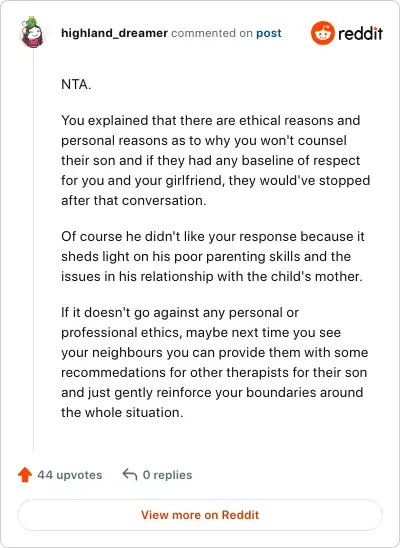Click the "commented on" text

[x=212, y=33]
